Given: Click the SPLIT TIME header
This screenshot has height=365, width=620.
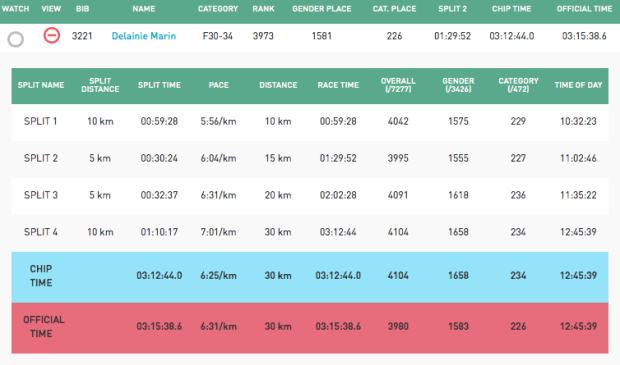Looking at the screenshot, I should click(x=159, y=85).
